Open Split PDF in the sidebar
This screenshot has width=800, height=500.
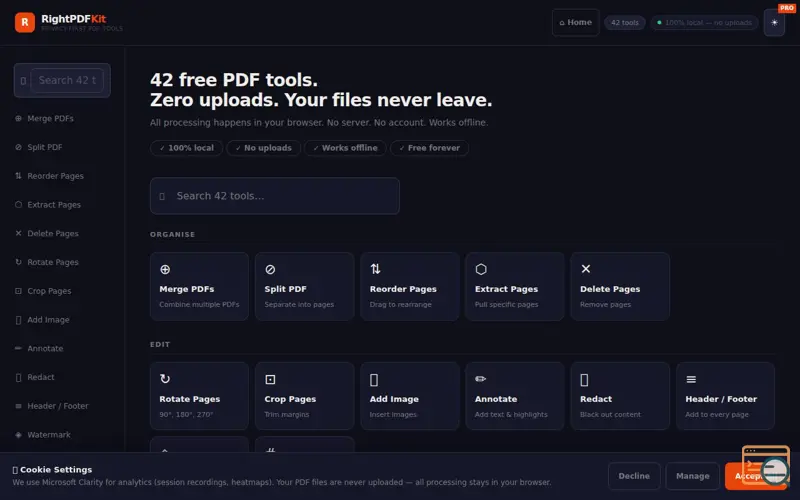tap(45, 147)
